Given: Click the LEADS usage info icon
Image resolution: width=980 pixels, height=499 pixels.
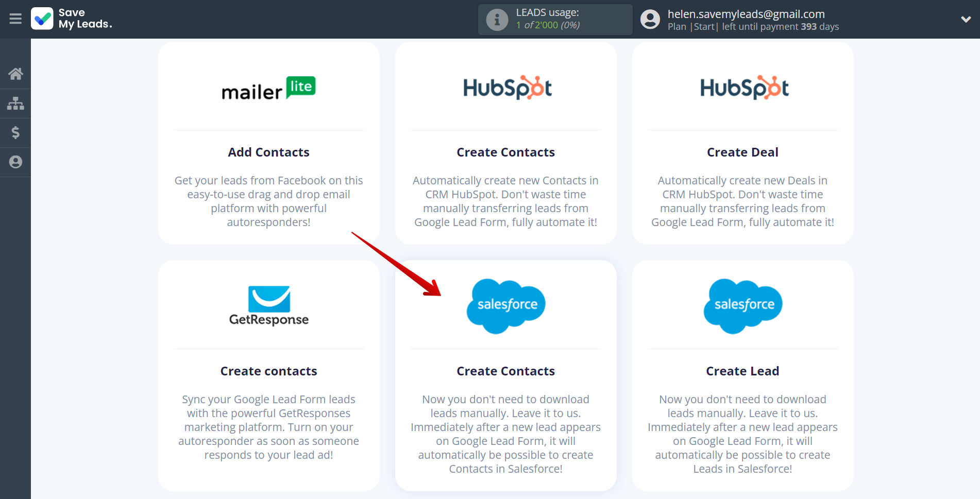Looking at the screenshot, I should tap(497, 20).
